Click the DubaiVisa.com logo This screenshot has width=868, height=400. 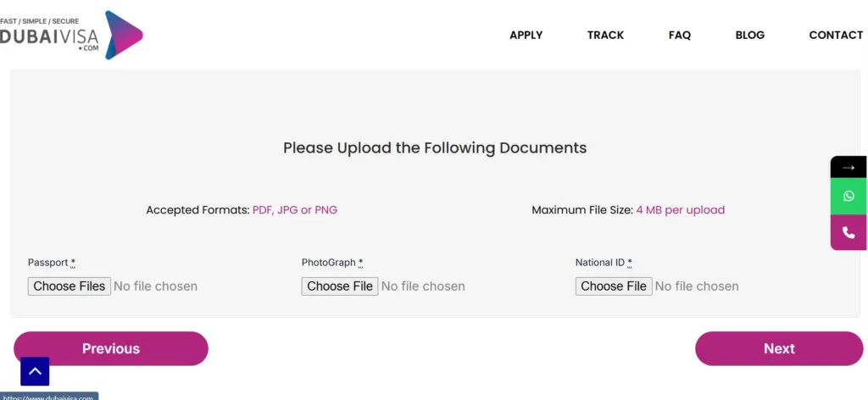click(x=71, y=36)
